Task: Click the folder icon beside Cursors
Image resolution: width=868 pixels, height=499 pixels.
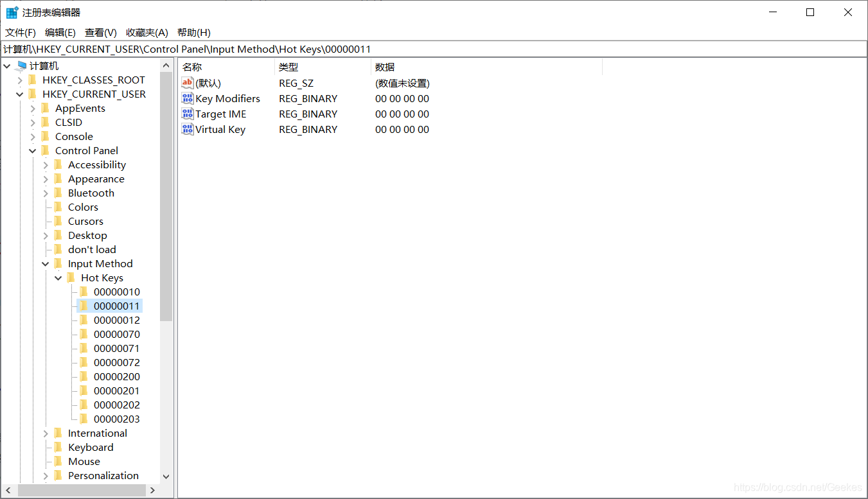Action: pos(58,221)
